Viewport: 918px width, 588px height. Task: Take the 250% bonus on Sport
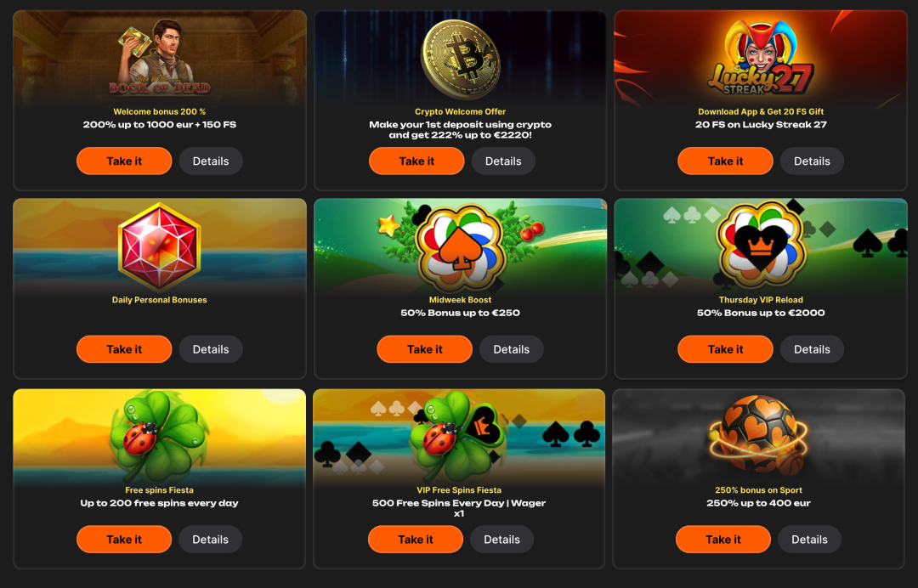[x=723, y=540]
